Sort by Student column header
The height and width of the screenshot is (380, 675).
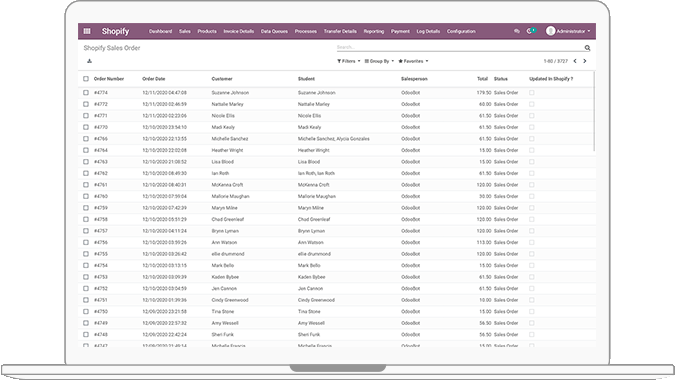click(306, 79)
